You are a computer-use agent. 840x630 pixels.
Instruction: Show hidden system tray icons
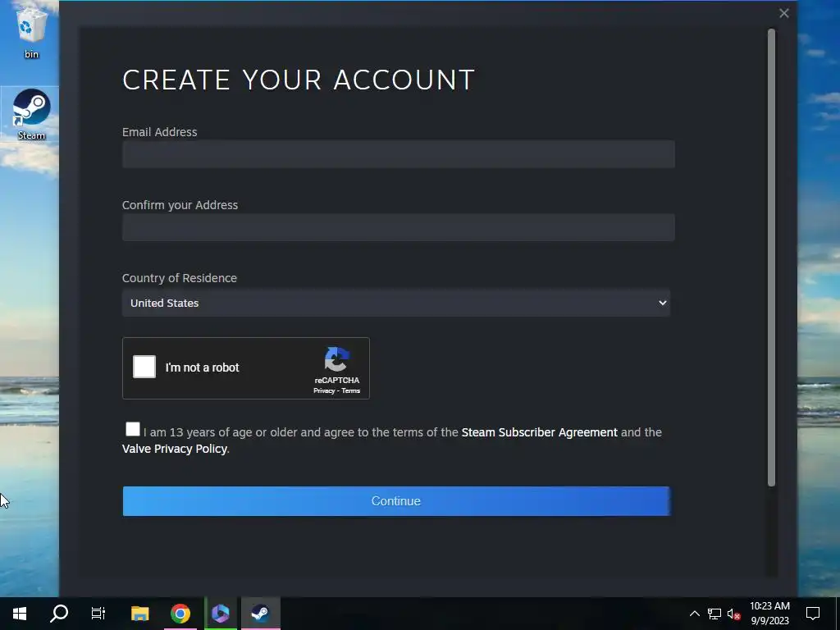click(x=694, y=614)
